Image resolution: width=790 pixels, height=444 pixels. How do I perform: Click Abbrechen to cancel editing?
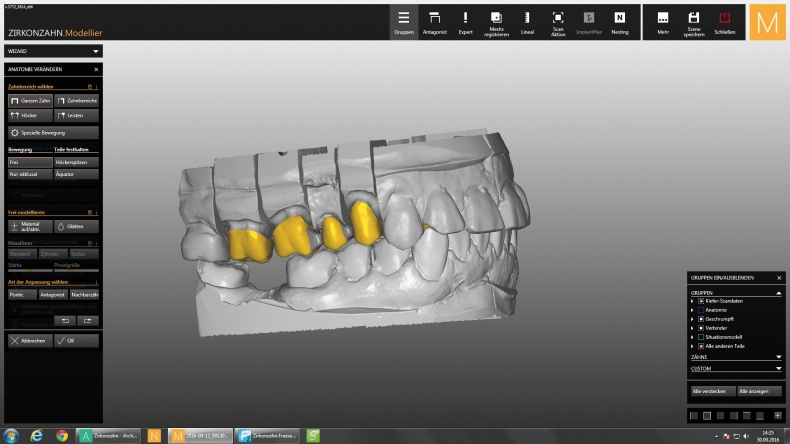(x=30, y=341)
